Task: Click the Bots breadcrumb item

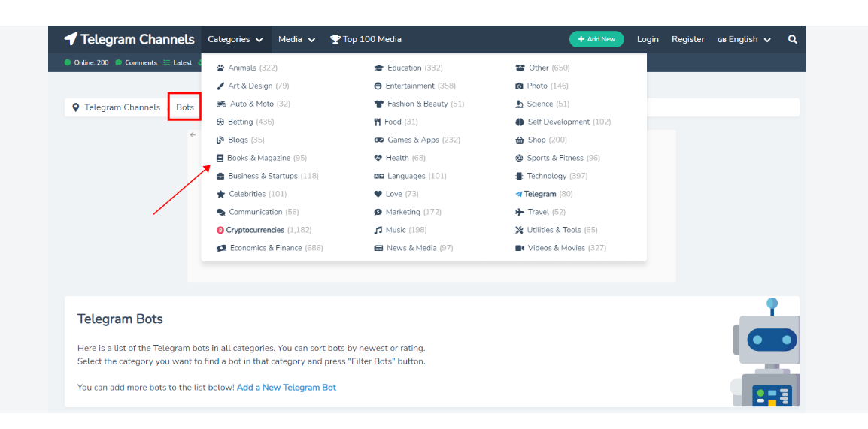Action: coord(185,107)
